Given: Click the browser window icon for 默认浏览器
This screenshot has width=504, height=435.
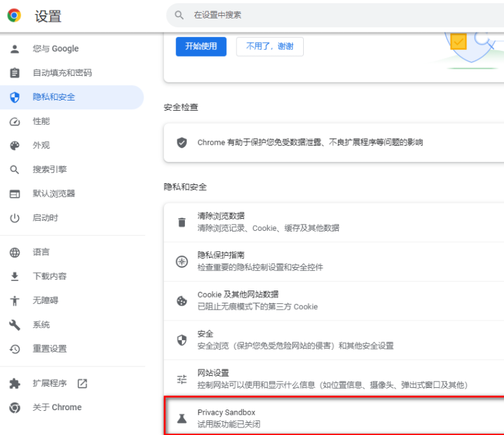Looking at the screenshot, I should tap(15, 194).
